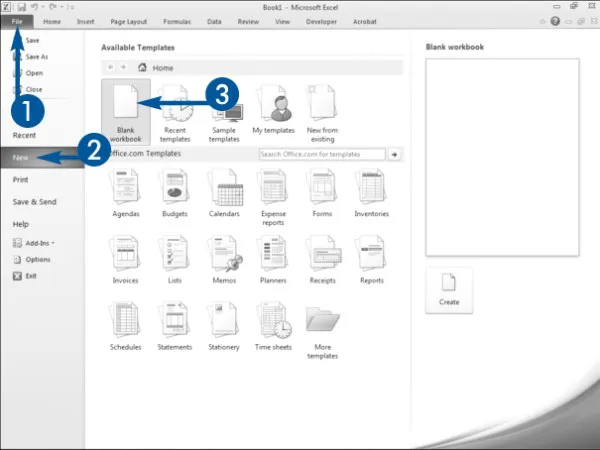
Task: Choose Options in the backstage menu
Action: pyautogui.click(x=38, y=259)
